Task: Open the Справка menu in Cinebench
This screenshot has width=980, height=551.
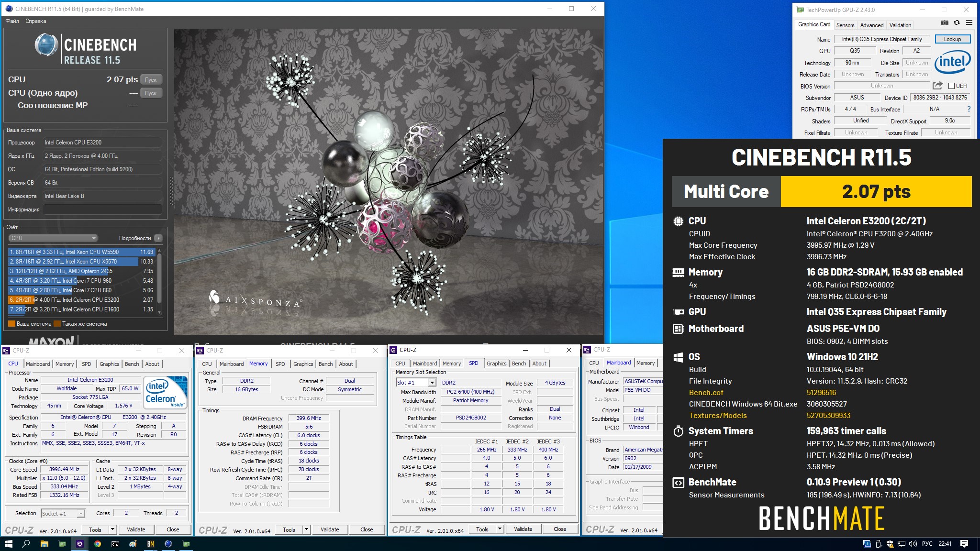Action: point(36,21)
